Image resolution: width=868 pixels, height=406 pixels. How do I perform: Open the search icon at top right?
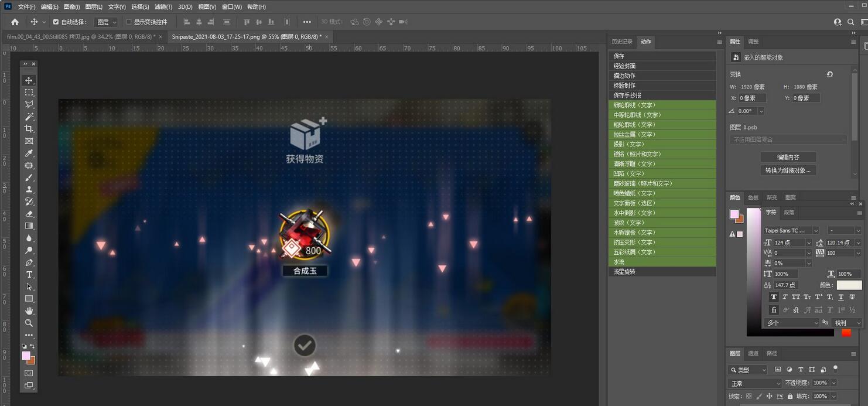pyautogui.click(x=851, y=22)
